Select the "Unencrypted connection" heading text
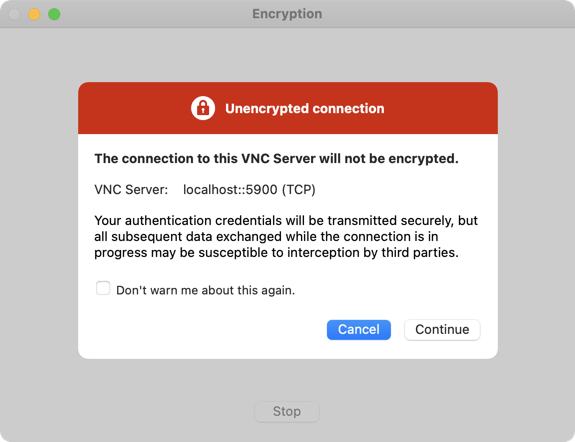 (305, 109)
